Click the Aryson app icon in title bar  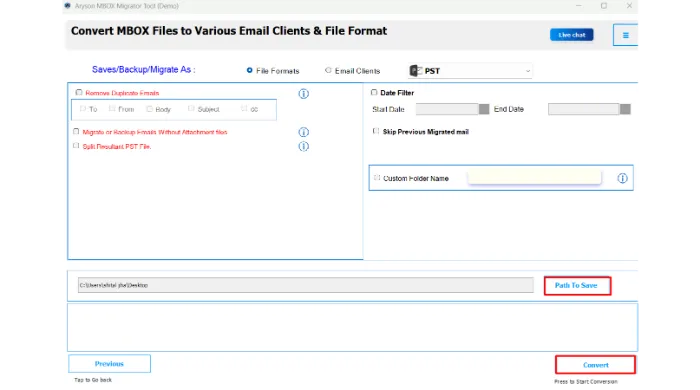click(x=67, y=6)
